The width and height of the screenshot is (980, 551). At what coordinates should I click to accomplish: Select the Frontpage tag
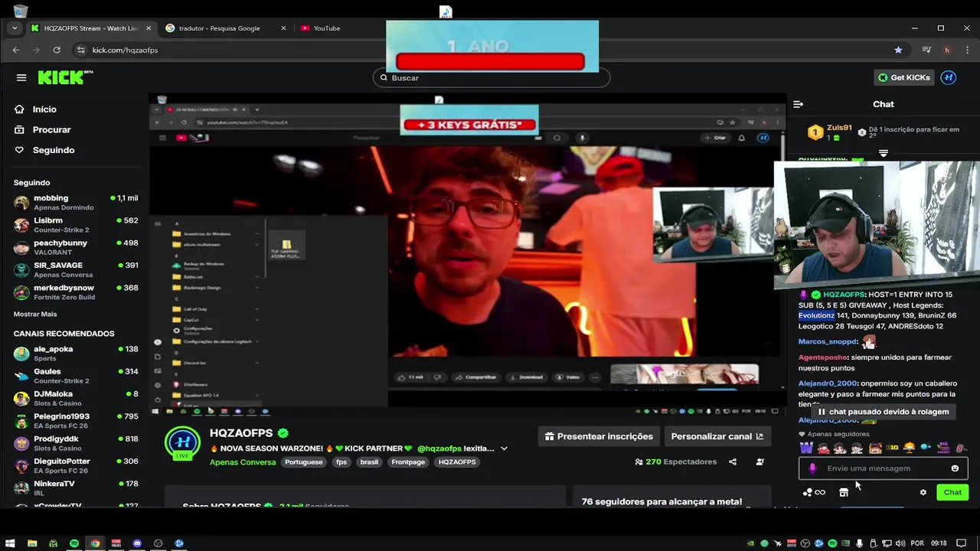408,462
